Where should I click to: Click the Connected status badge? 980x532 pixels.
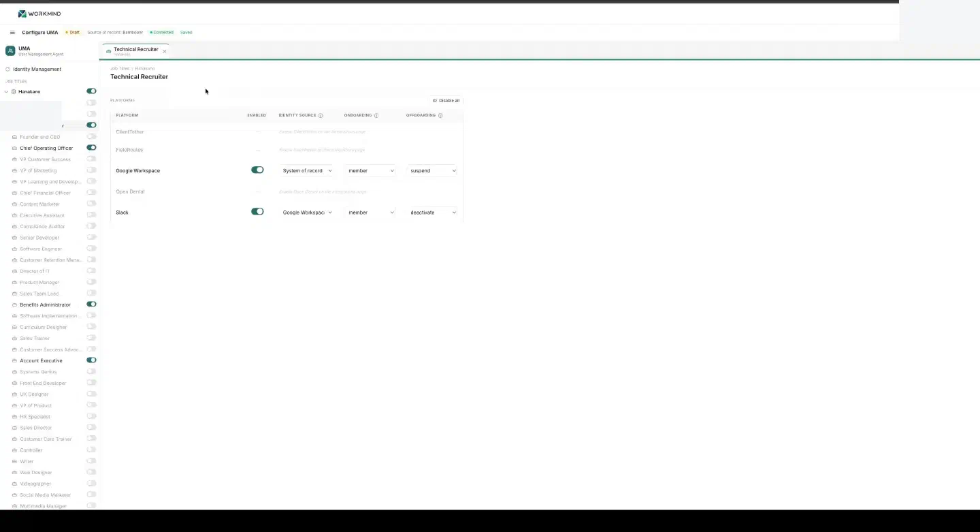tap(161, 33)
